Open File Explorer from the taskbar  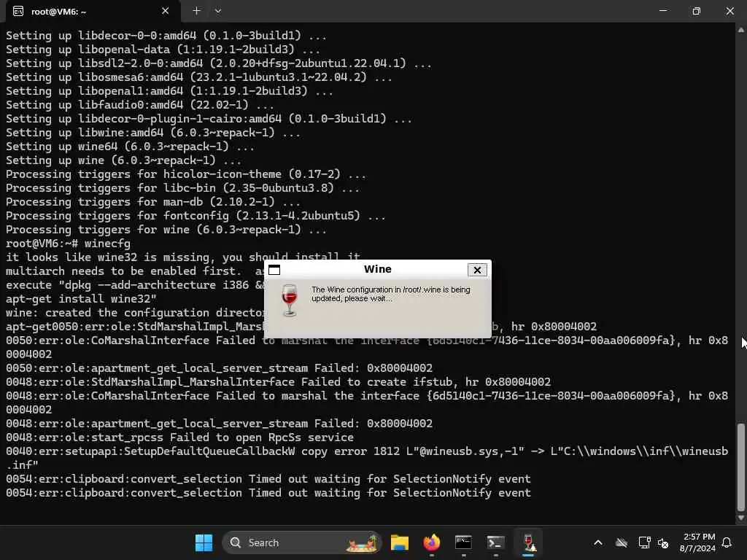pos(399,542)
